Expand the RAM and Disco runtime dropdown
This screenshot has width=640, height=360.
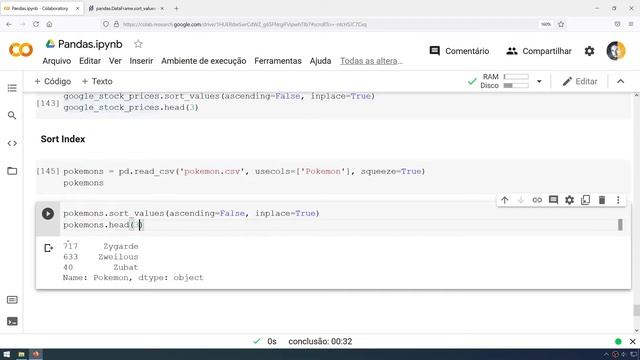[539, 81]
